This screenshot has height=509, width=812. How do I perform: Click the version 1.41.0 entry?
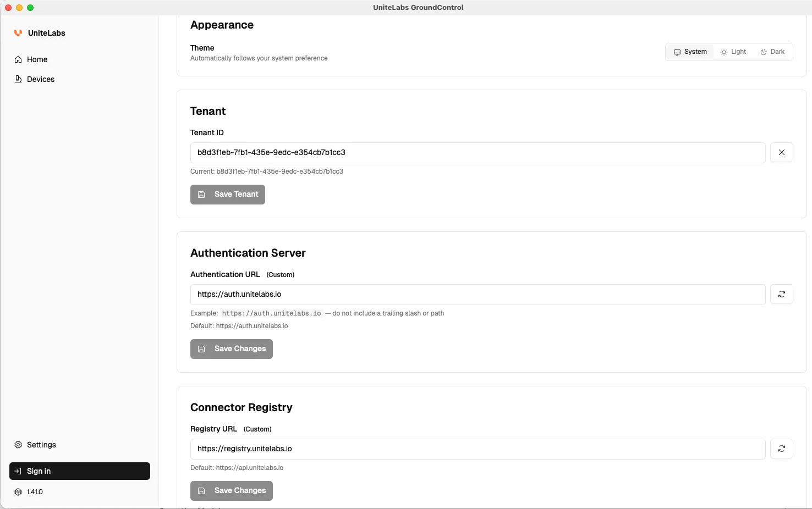[x=29, y=492]
